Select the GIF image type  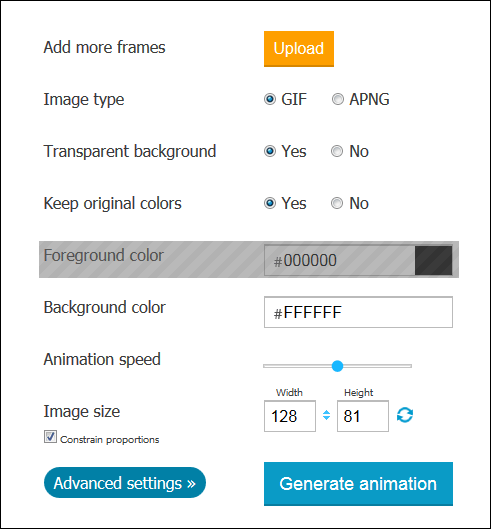[x=270, y=99]
